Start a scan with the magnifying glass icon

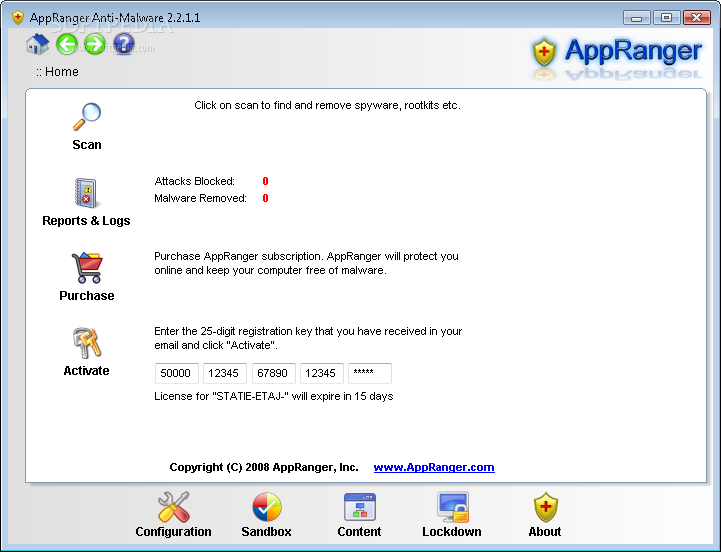click(87, 116)
